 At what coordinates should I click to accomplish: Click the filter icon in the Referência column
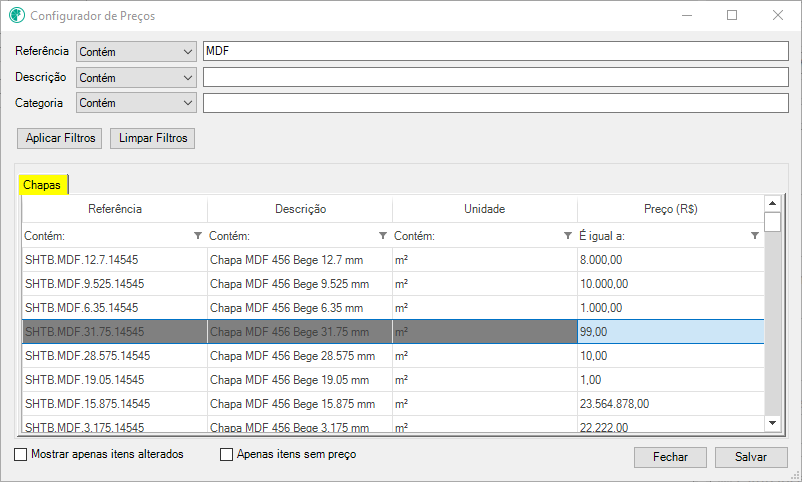point(198,236)
